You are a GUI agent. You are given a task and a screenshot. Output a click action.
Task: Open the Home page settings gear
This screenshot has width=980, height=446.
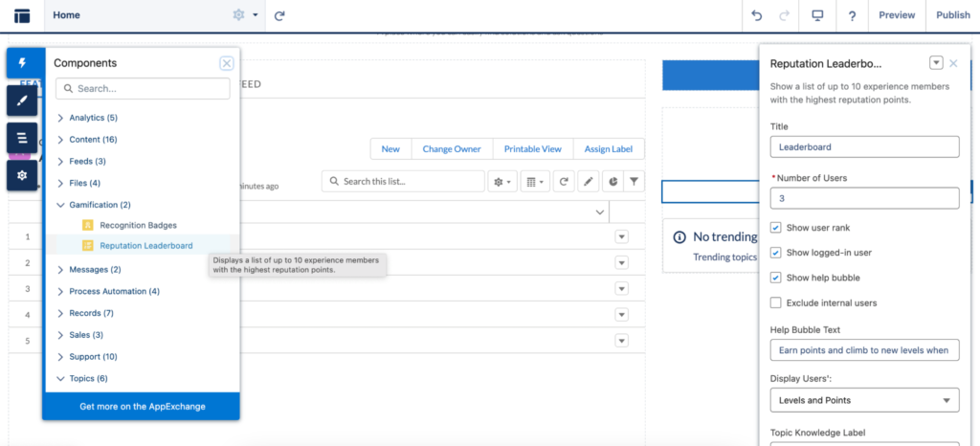pos(238,15)
